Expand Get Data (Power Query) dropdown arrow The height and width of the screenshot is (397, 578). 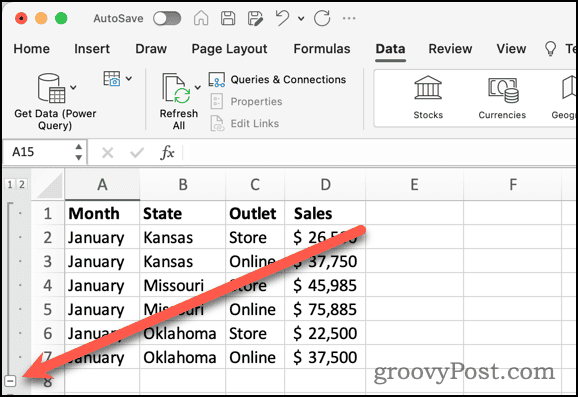(x=73, y=87)
